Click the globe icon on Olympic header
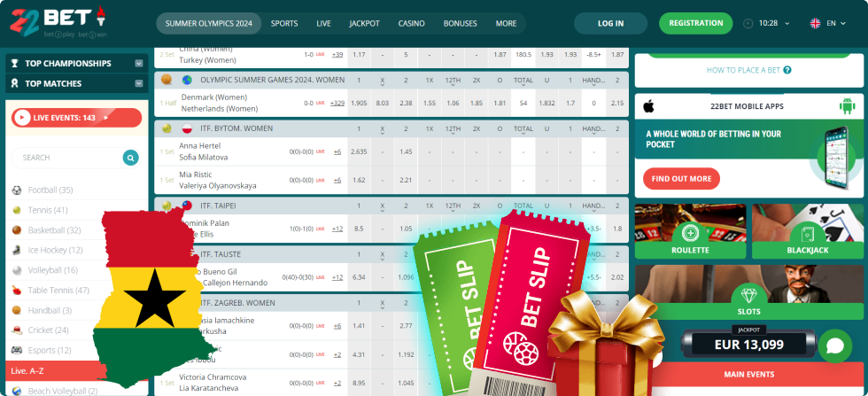 pos(187,80)
